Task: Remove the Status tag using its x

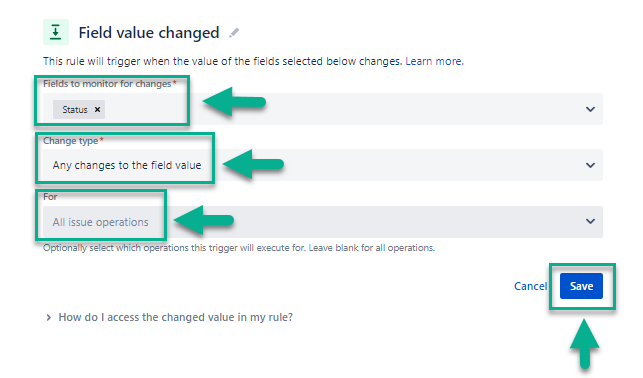Action: tap(97, 109)
